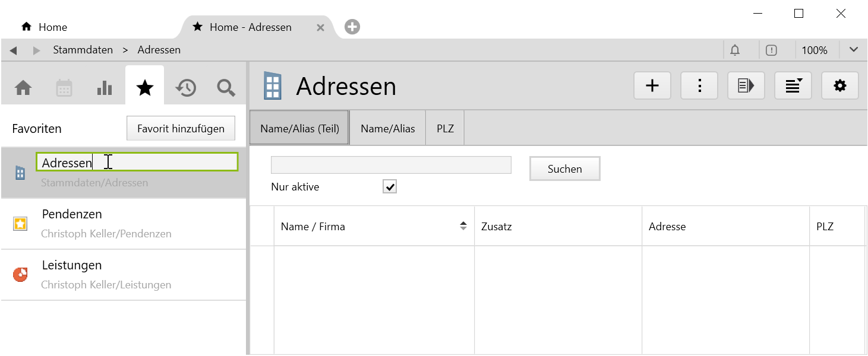
Task: Open the calendar sidebar icon
Action: coord(64,88)
